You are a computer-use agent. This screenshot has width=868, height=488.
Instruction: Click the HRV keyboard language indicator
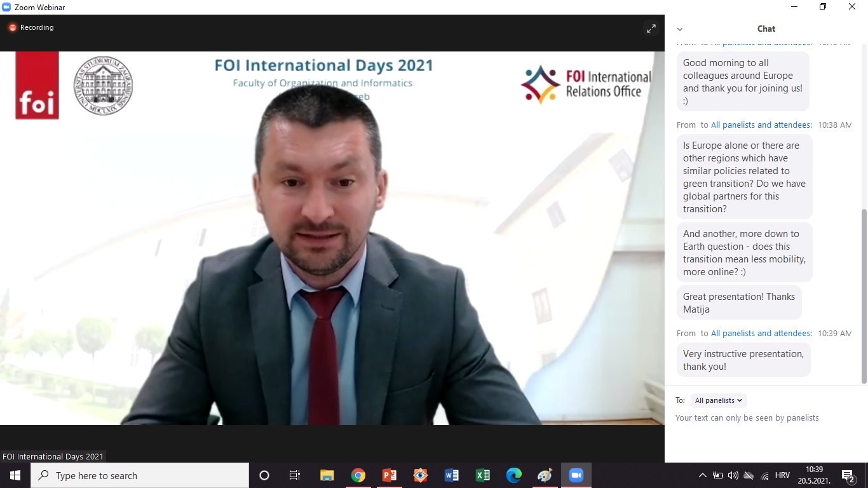[783, 475]
